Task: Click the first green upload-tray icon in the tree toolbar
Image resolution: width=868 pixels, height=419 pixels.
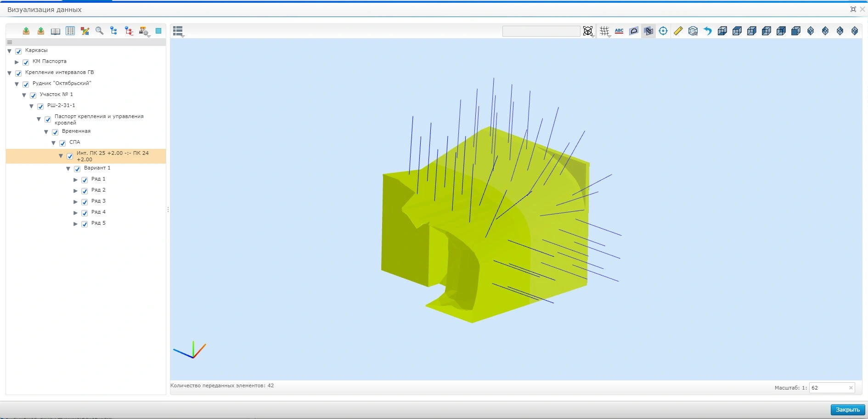Action: 26,31
